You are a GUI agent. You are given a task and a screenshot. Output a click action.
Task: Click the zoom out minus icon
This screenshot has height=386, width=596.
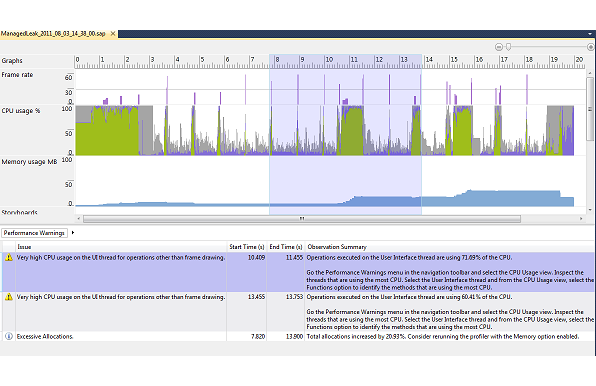coord(499,47)
